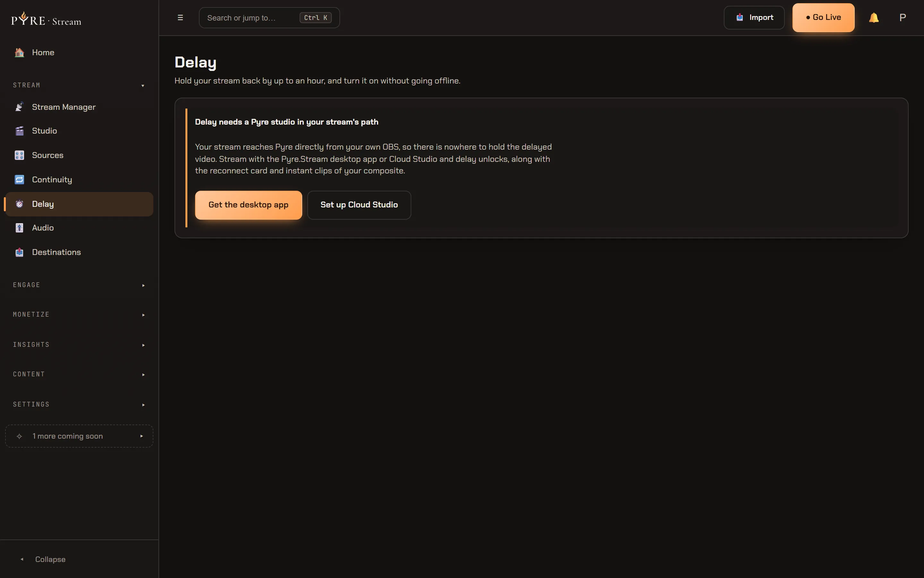
Task: Navigate to Studio
Action: (79, 131)
